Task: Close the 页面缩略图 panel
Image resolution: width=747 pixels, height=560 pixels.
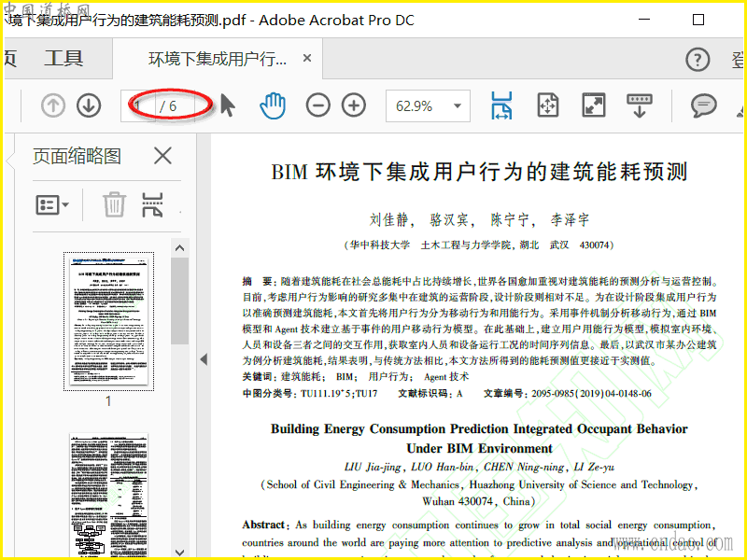Action: (162, 156)
